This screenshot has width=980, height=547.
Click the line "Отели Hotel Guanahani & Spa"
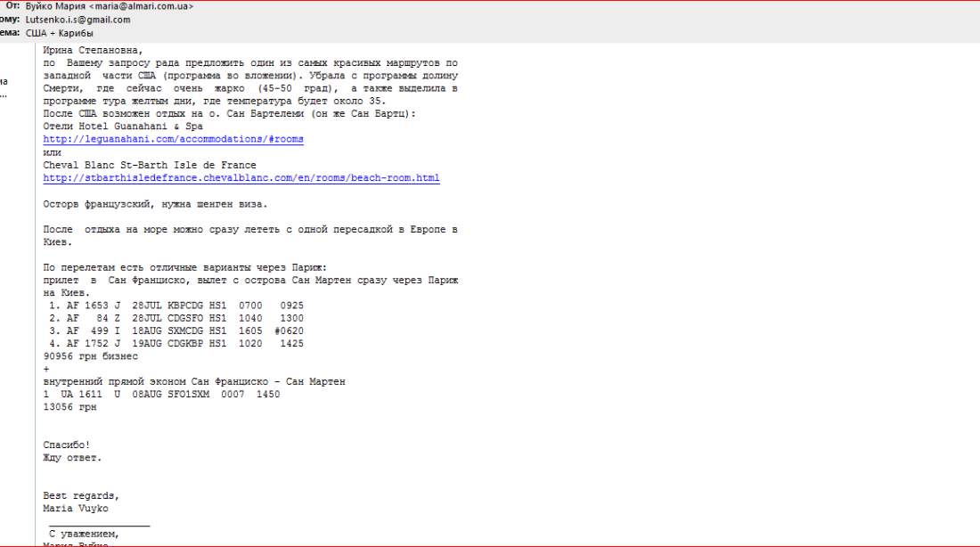pos(123,127)
